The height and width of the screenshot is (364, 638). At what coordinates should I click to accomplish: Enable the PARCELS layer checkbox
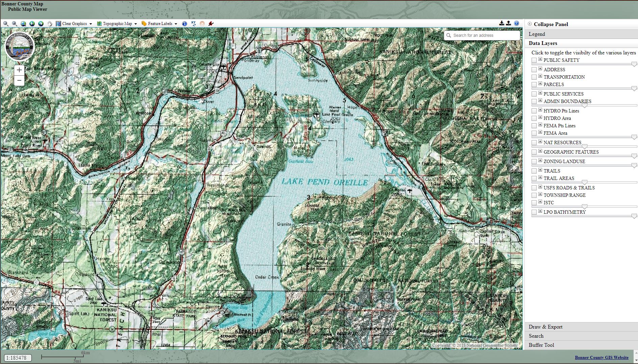(534, 84)
